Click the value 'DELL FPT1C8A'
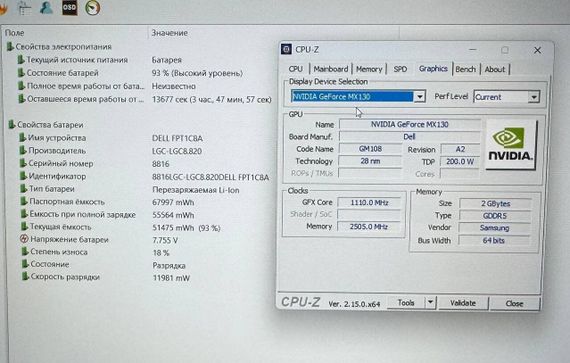 click(177, 138)
